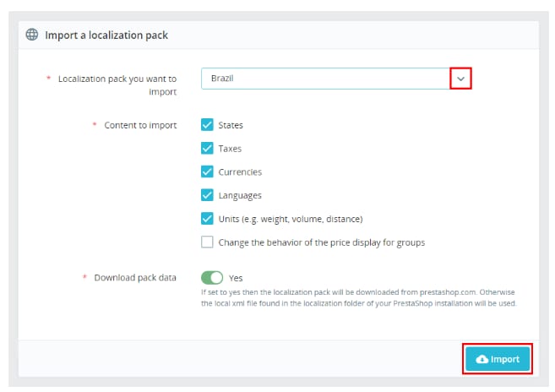Viewport: 555px width, 392px height.
Task: Uncheck the Currencies checkbox
Action: click(207, 171)
